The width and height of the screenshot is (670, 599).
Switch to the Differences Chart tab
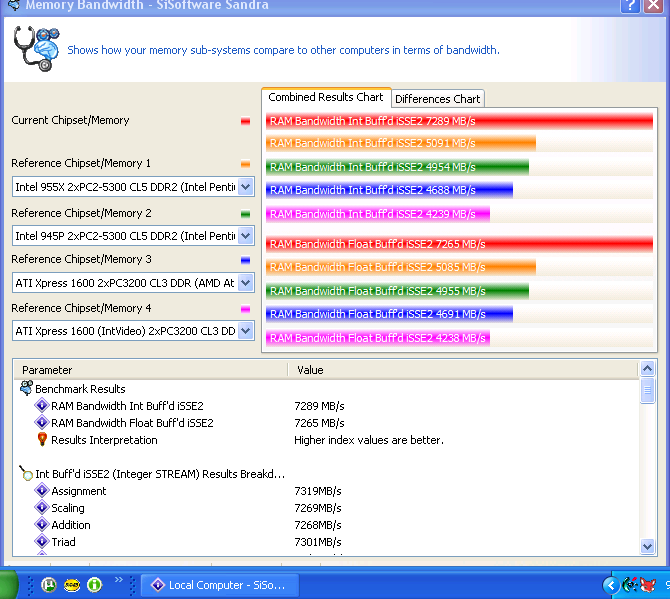[x=438, y=99]
